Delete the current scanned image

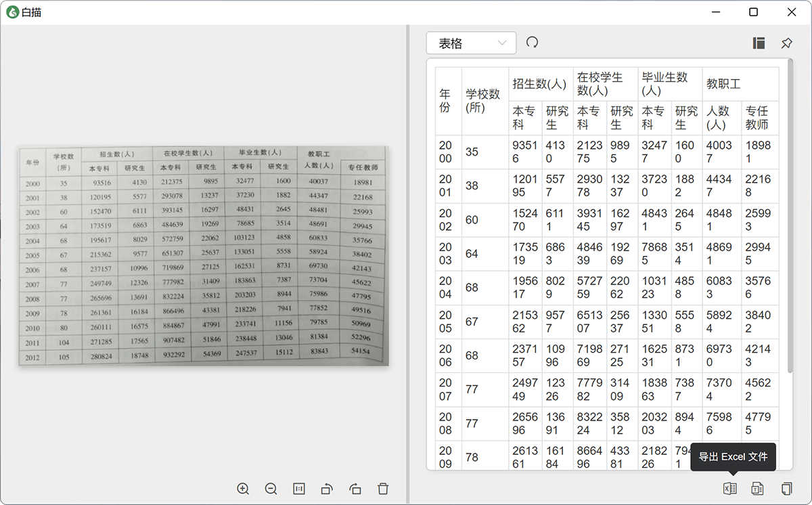(383, 489)
